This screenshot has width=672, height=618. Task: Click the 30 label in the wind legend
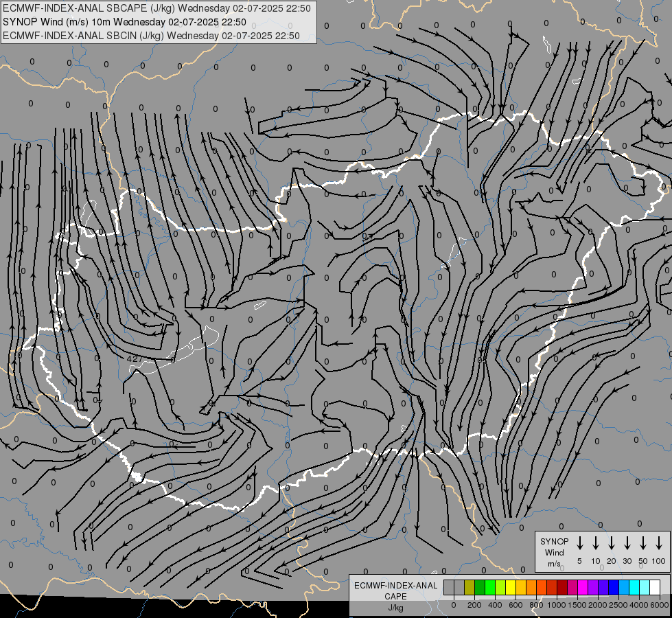(x=627, y=561)
